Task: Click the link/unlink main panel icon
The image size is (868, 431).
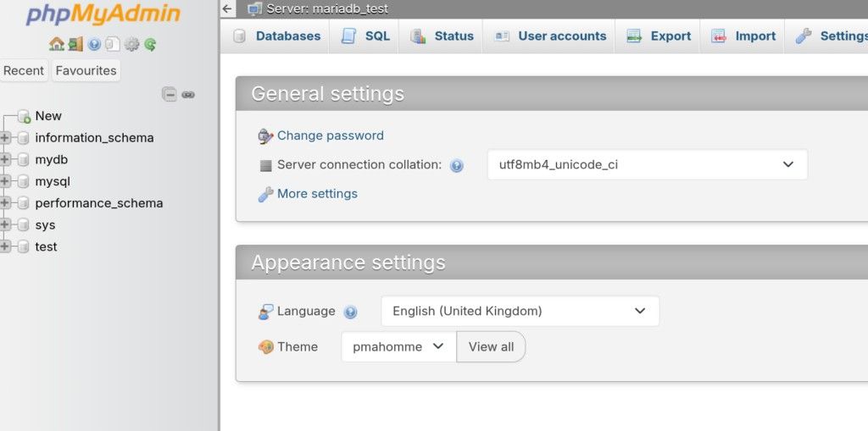Action: click(188, 95)
